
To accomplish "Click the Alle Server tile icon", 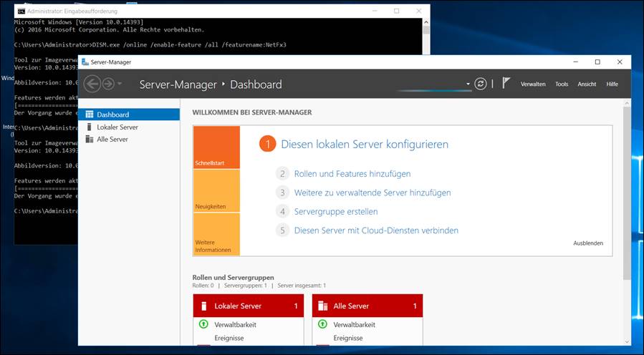I will (x=322, y=306).
